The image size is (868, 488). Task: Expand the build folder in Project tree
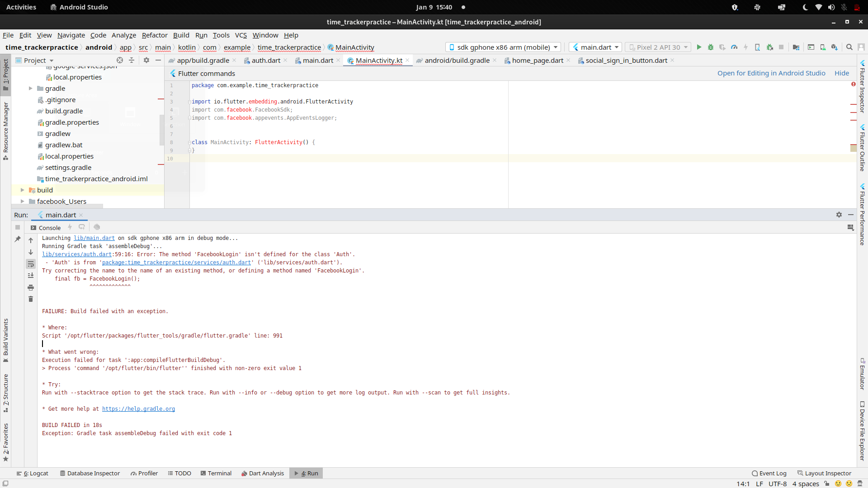tap(22, 190)
